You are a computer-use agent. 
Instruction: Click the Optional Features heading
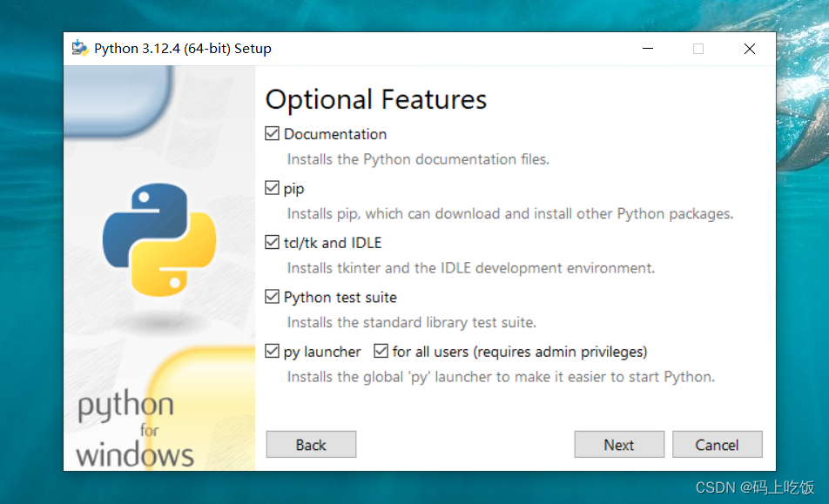[x=376, y=99]
